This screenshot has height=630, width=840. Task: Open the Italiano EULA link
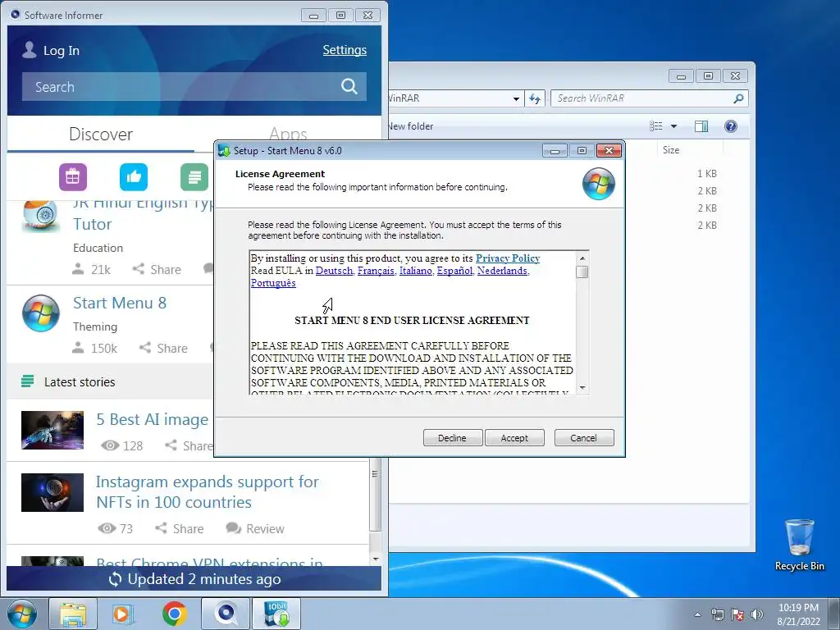pos(416,271)
